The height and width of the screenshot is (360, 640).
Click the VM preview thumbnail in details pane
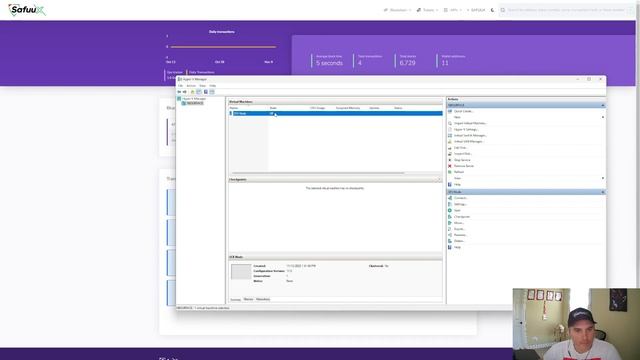click(241, 272)
